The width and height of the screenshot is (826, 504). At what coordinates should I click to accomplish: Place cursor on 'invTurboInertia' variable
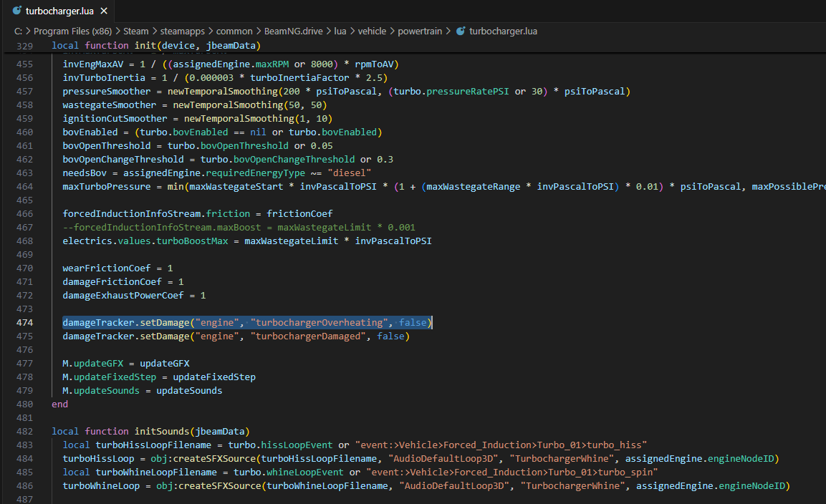(x=104, y=77)
